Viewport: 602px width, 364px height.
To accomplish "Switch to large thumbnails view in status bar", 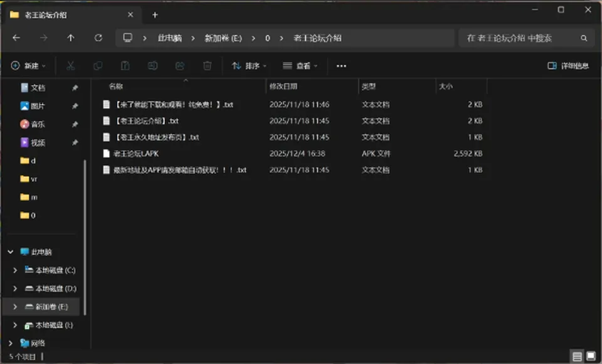I will tap(591, 356).
